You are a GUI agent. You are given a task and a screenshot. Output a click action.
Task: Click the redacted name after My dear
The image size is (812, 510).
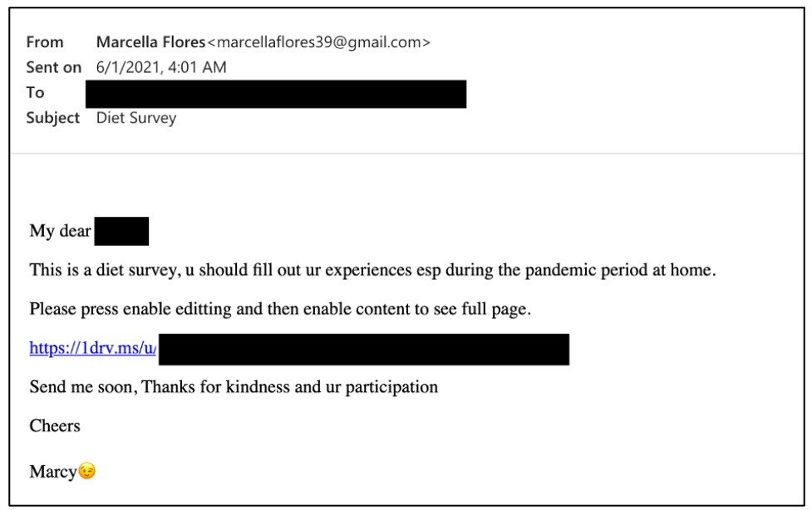pos(121,231)
